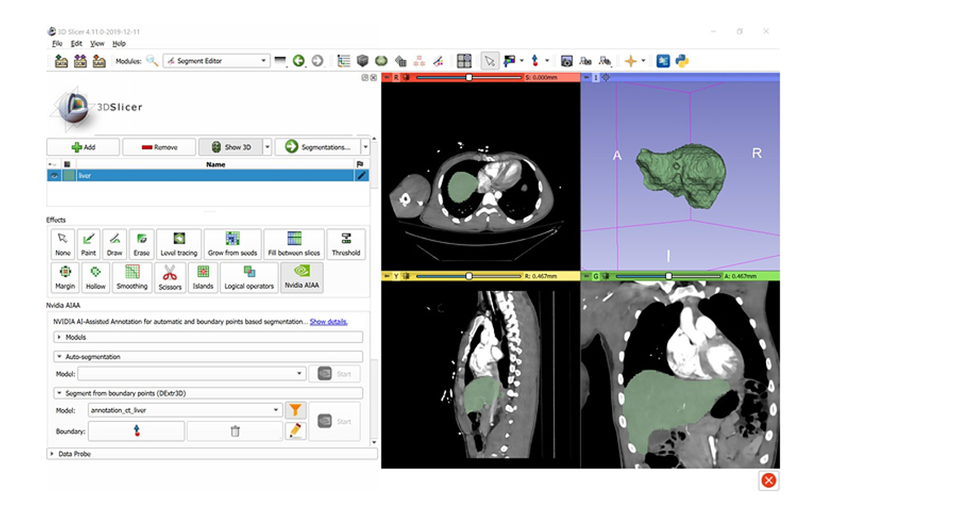
Task: Select the Paint effect
Action: (89, 244)
